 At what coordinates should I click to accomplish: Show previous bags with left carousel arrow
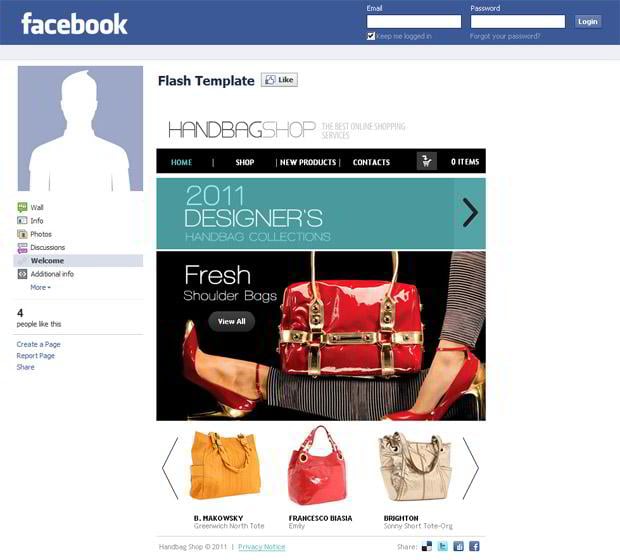[x=170, y=468]
